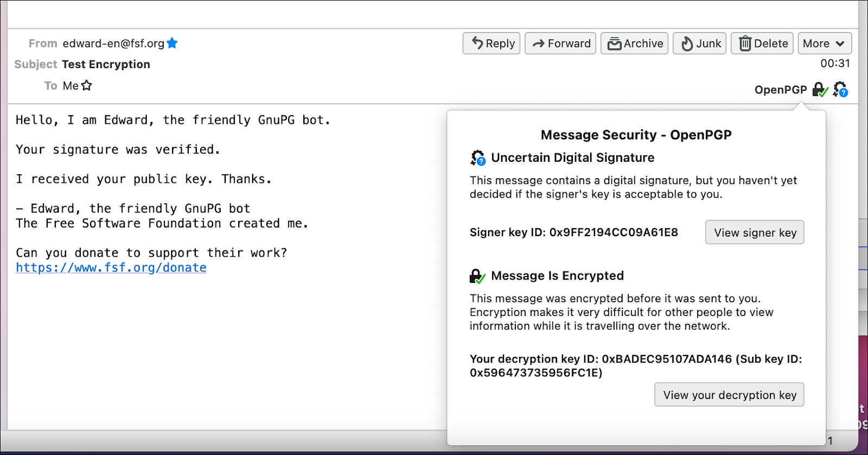Delete the current message
The width and height of the screenshot is (868, 455).
(762, 43)
